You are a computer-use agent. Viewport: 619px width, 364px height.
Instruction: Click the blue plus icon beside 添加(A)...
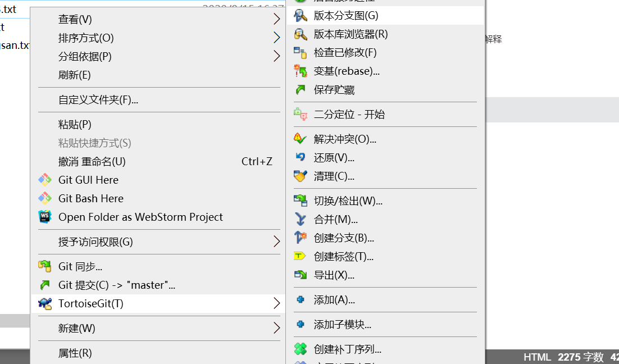coord(301,299)
